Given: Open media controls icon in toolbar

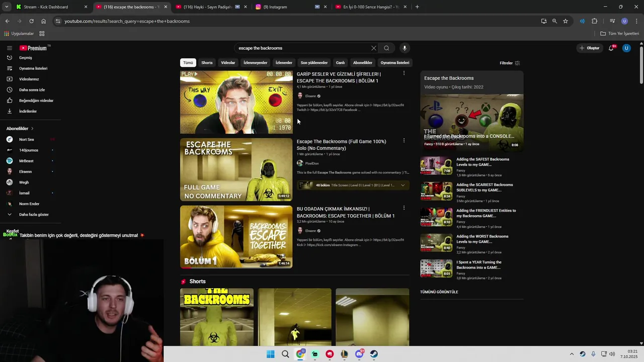Looking at the screenshot, I should pyautogui.click(x=612, y=21).
